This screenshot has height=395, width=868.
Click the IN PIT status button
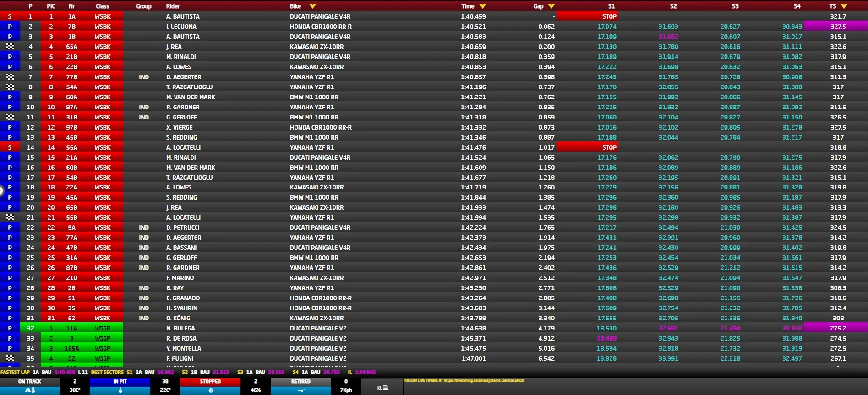coord(120,381)
